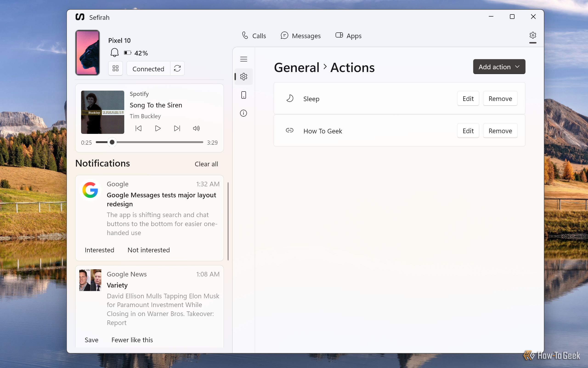588x368 pixels.
Task: Skip to next track in Spotify
Action: click(x=177, y=128)
